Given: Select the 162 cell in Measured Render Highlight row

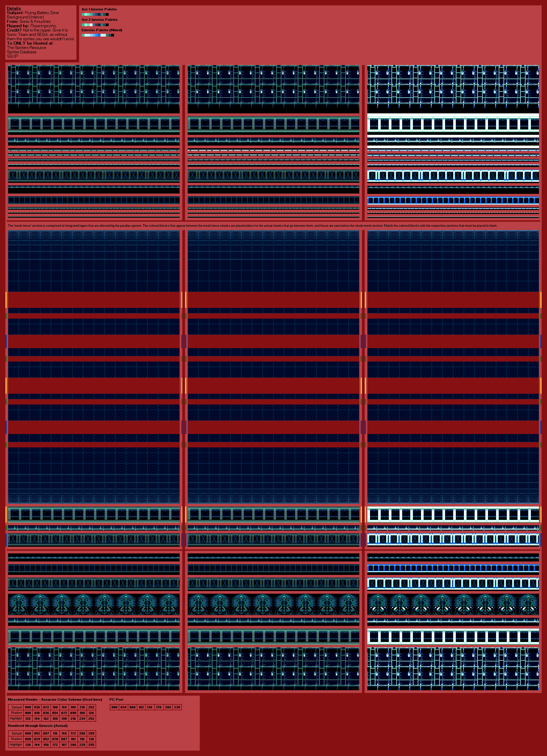Looking at the screenshot, I should point(46,719).
